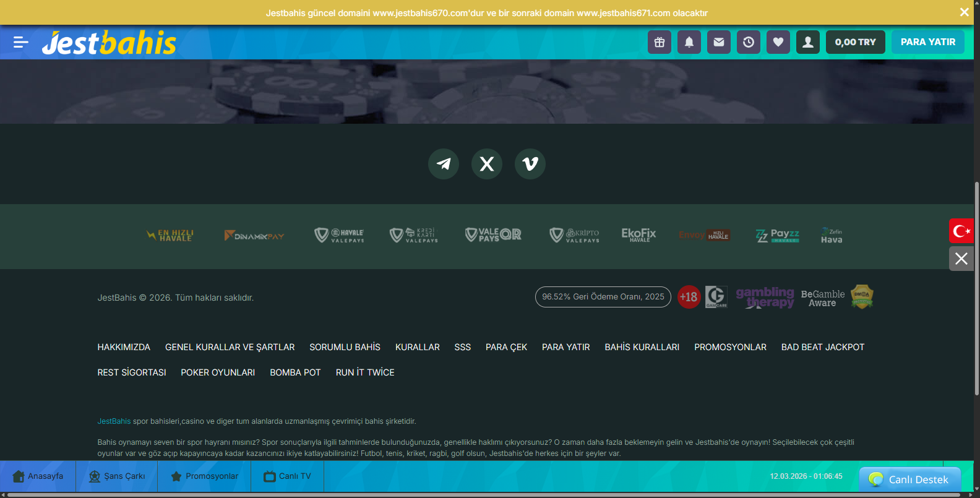Open the POKER OYUNLARI link

tap(218, 372)
